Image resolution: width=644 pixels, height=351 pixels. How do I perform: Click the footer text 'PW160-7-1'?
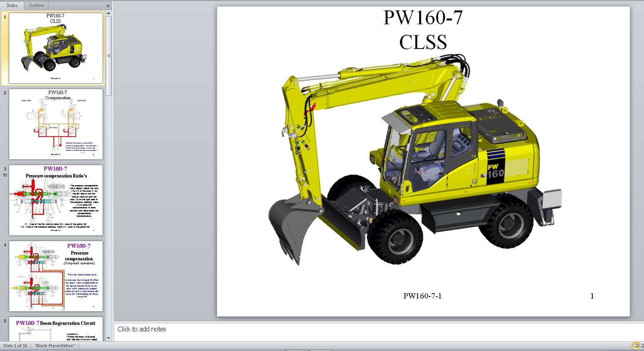[423, 296]
